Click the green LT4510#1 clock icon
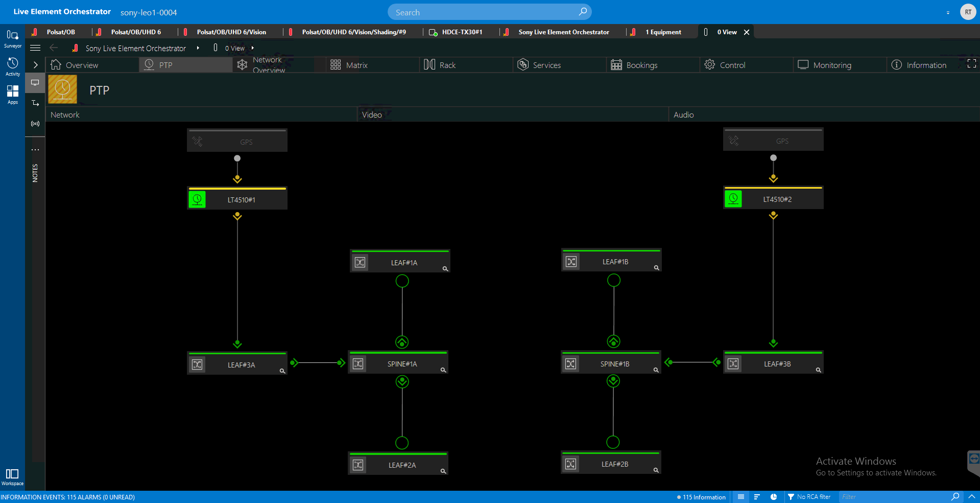Screen dimensions: 980x503 click(x=197, y=199)
